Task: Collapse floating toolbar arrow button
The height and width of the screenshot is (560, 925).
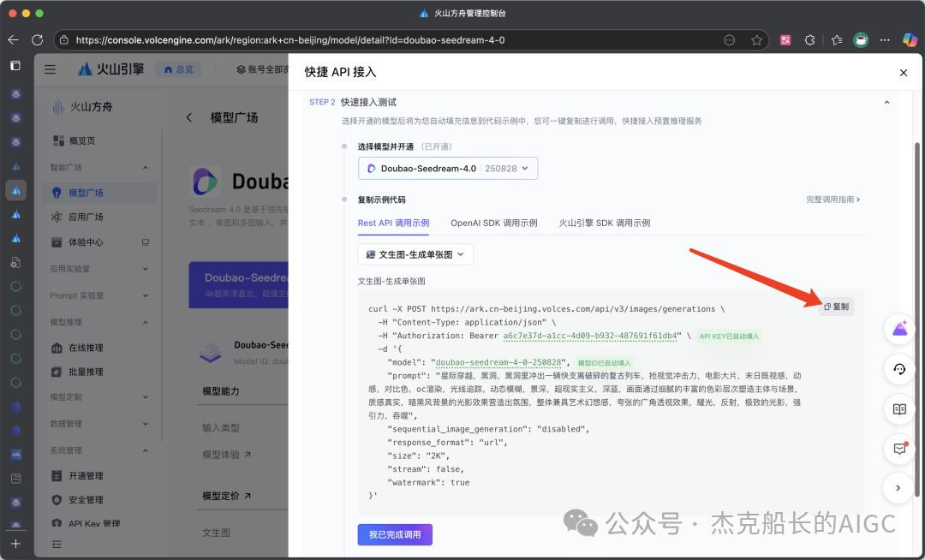Action: click(x=898, y=488)
